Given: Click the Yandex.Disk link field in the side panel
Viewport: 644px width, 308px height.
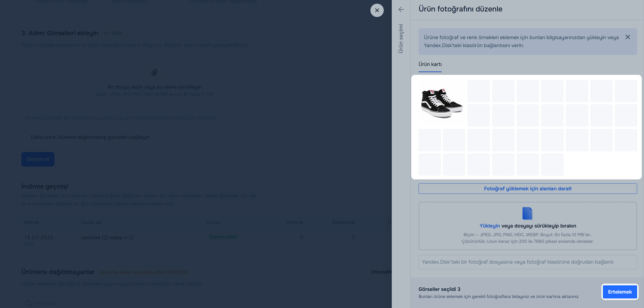Looking at the screenshot, I should (x=528, y=262).
